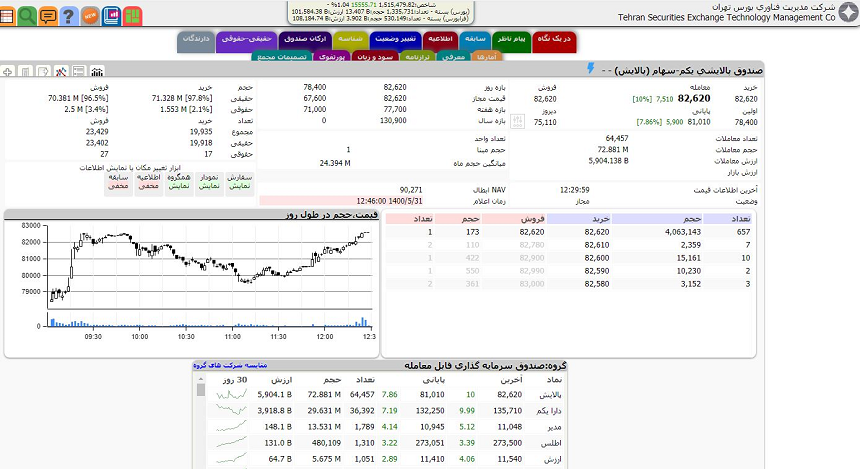The image size is (860, 469).
Task: Toggle نمودار chart visibility
Action: pyautogui.click(x=209, y=181)
